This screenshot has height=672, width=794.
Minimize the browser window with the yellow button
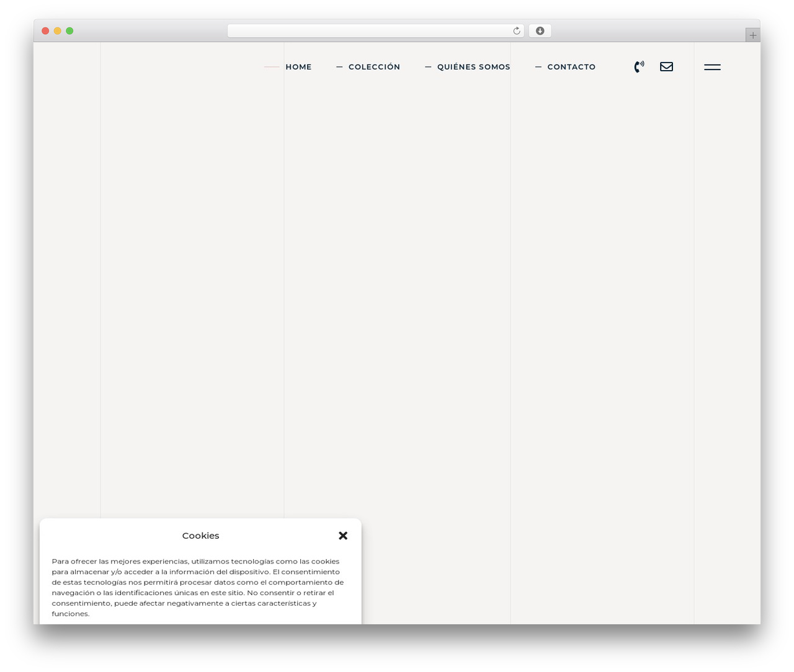coord(58,31)
